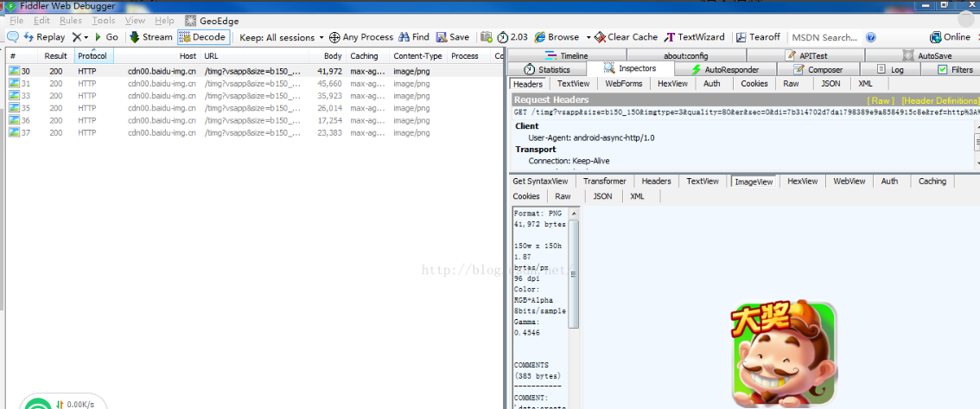980x409 pixels.
Task: Switch to the about:config tab
Action: coord(685,55)
